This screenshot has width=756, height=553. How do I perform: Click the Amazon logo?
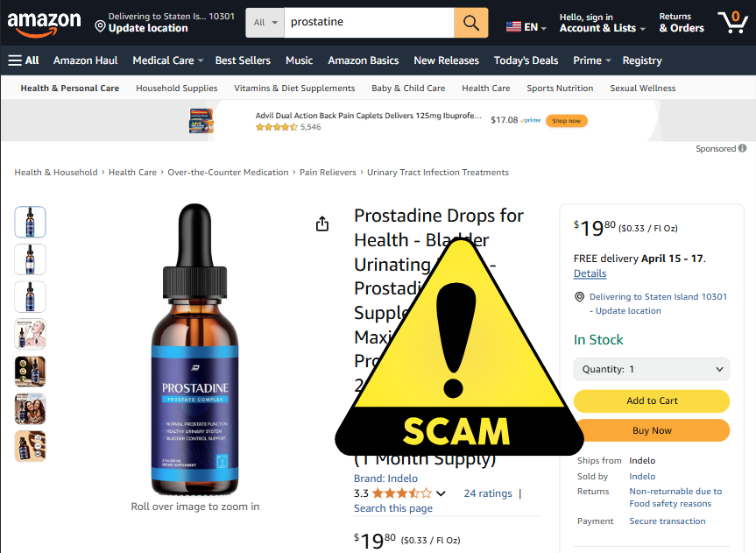[x=45, y=23]
